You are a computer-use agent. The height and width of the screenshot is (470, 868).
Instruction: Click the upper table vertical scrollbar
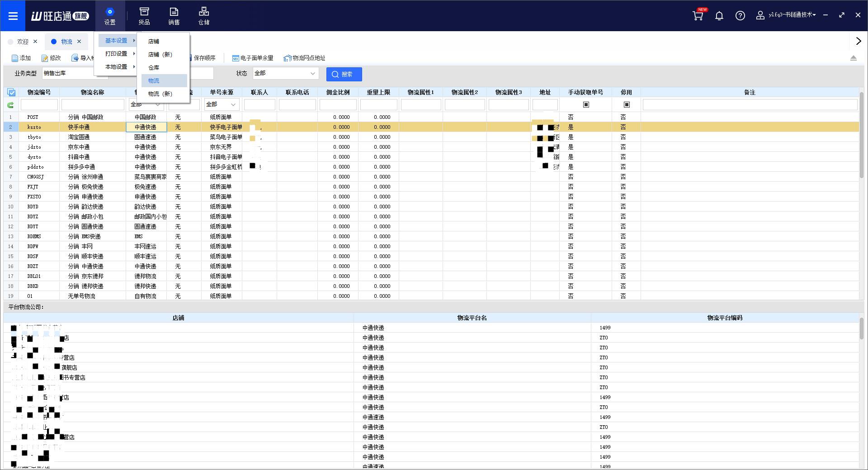[862, 135]
